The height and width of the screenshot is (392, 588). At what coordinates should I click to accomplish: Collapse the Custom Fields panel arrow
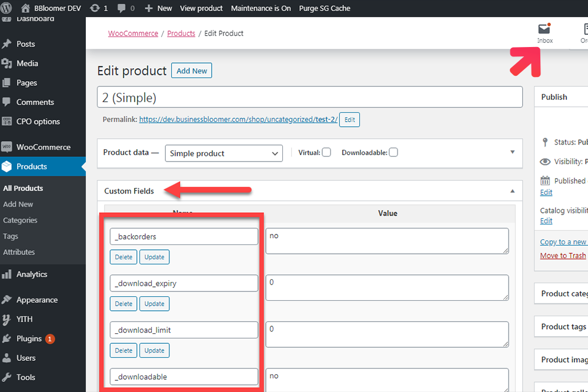click(x=512, y=191)
